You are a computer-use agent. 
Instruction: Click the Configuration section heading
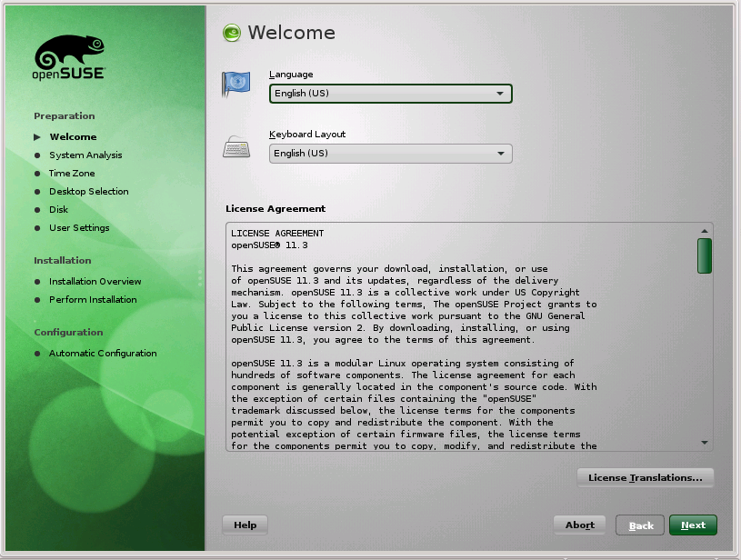coord(68,333)
